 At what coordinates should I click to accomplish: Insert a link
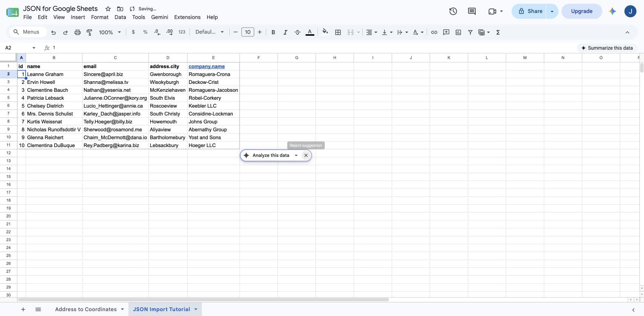pos(434,32)
